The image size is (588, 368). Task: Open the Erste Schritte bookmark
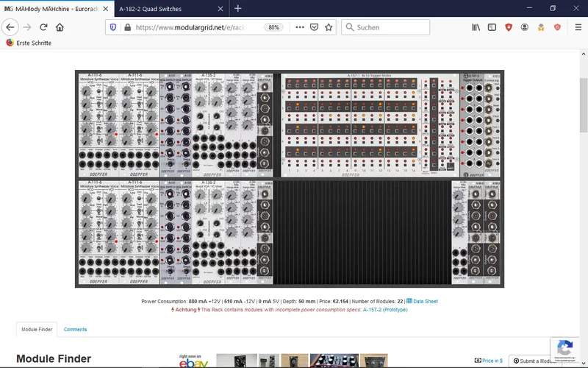[x=29, y=43]
